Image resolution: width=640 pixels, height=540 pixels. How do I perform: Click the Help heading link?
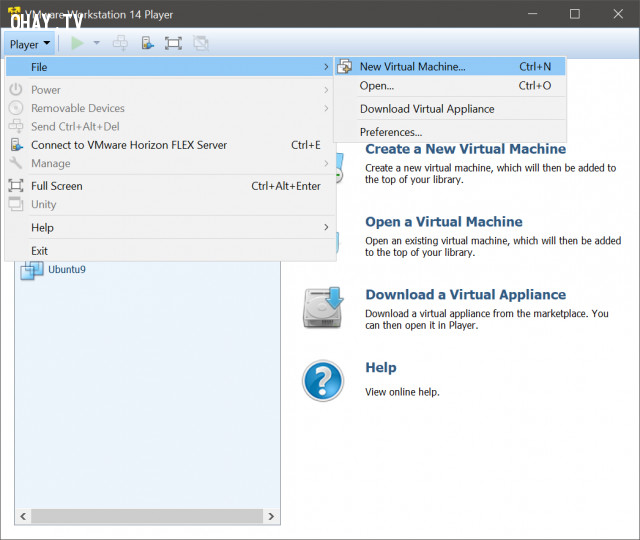[380, 367]
